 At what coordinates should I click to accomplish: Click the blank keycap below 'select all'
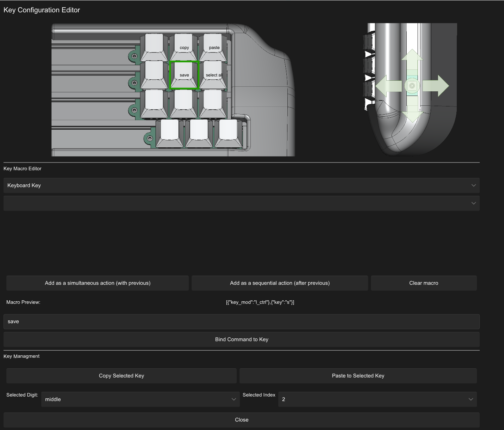(213, 103)
